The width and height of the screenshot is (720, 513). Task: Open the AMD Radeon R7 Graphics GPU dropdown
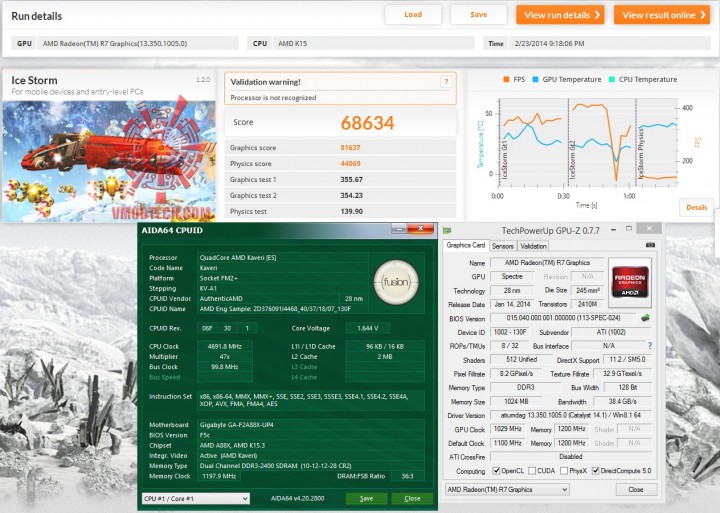click(507, 490)
